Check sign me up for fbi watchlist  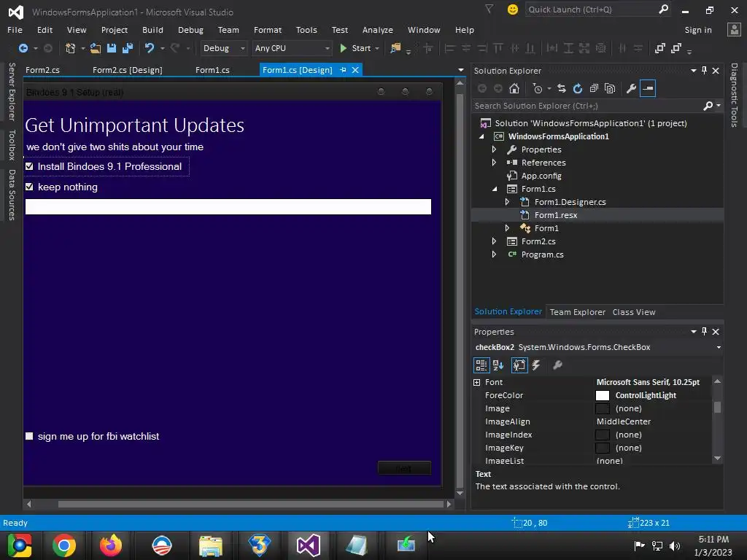[29, 436]
